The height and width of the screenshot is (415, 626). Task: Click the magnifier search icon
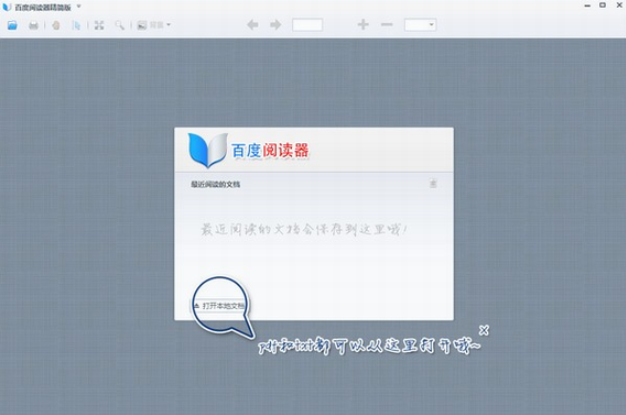pos(120,24)
